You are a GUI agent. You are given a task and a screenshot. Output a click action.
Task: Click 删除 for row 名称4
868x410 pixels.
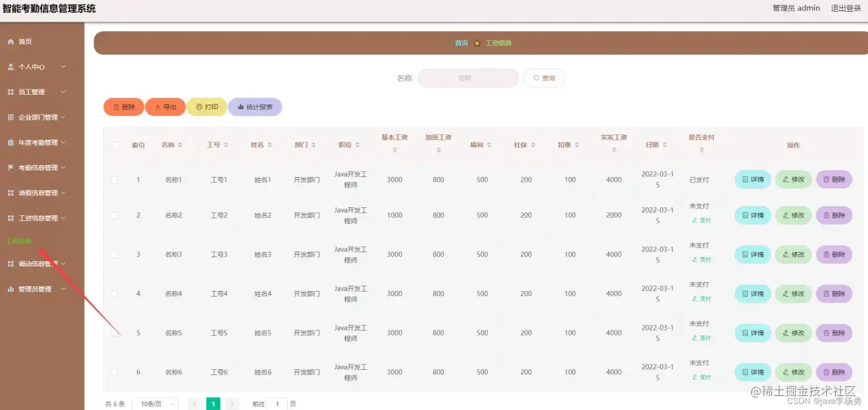(834, 294)
